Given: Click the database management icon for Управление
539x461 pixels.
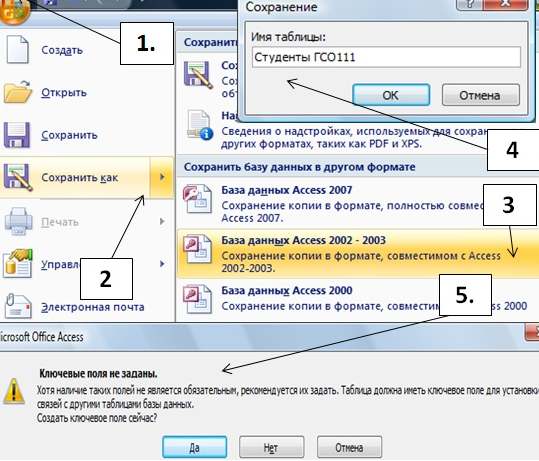Looking at the screenshot, I should tap(18, 264).
